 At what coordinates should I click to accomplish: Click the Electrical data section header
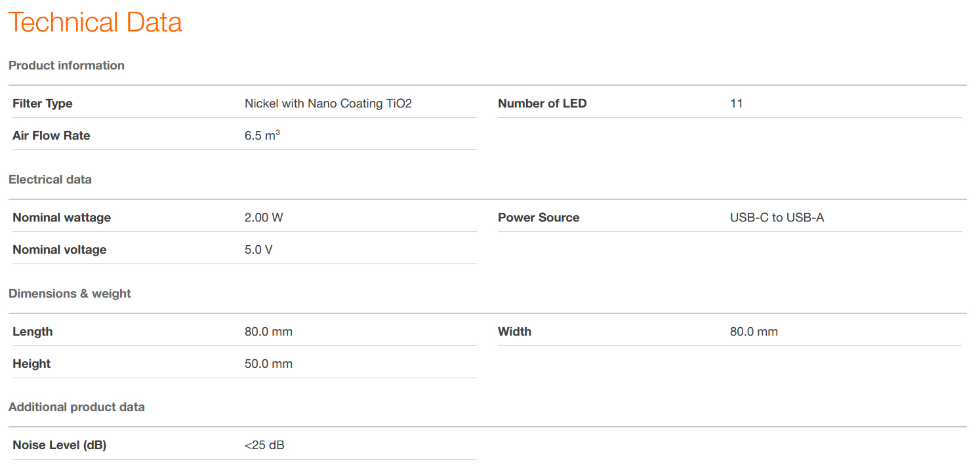[x=50, y=180]
